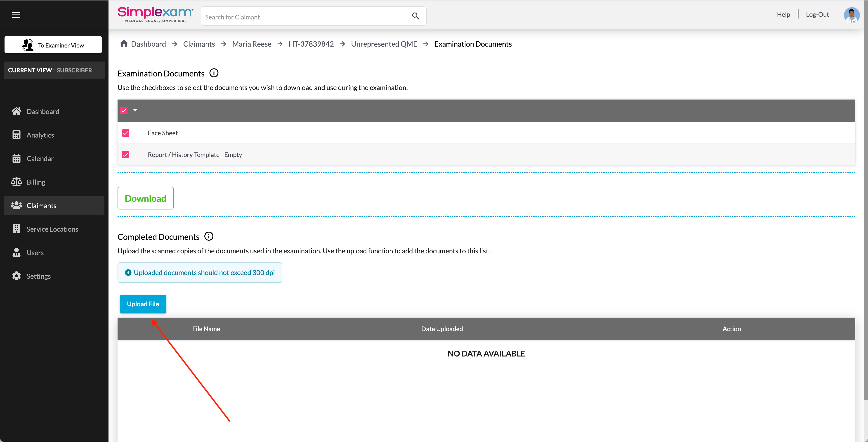Uncheck Report / History Template checkbox
The width and height of the screenshot is (868, 442).
(x=126, y=155)
